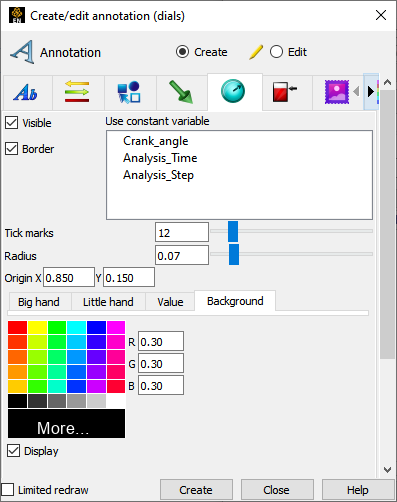This screenshot has width=397, height=502.
Task: Click the left tab-scroll arrow
Action: point(356,91)
